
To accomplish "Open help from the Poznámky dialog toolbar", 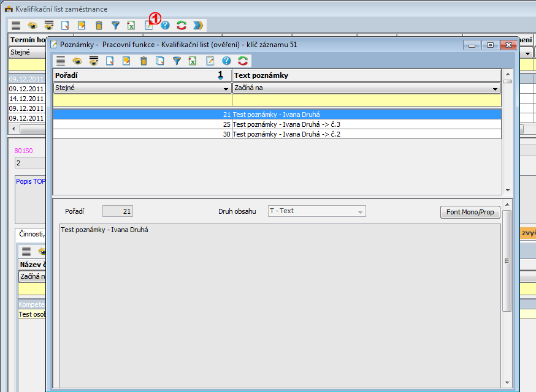I will [x=226, y=61].
